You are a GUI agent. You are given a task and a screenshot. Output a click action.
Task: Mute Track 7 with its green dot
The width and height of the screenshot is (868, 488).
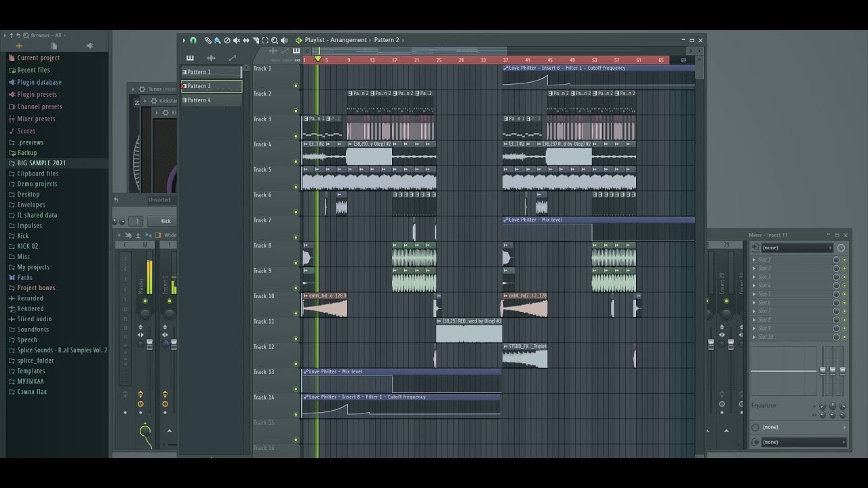tap(296, 237)
